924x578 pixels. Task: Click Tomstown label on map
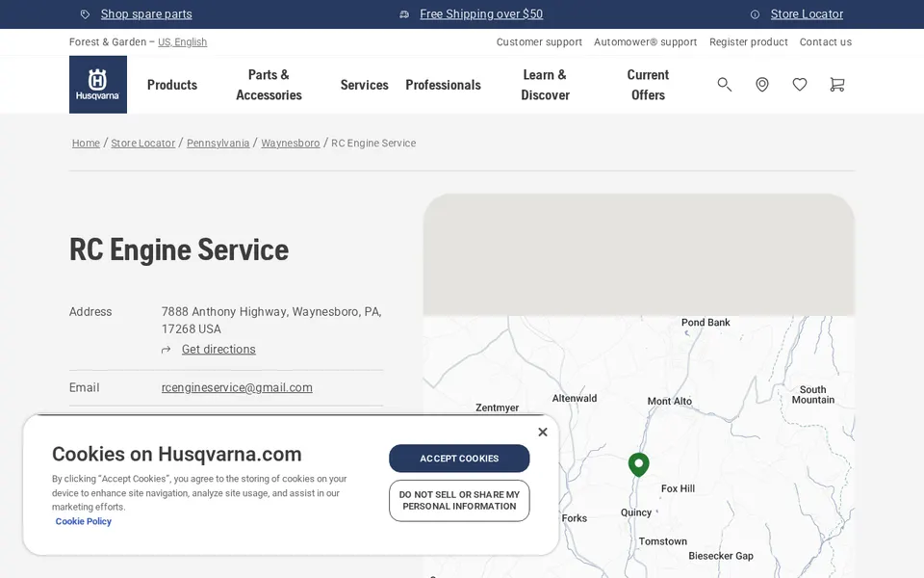[x=663, y=541]
